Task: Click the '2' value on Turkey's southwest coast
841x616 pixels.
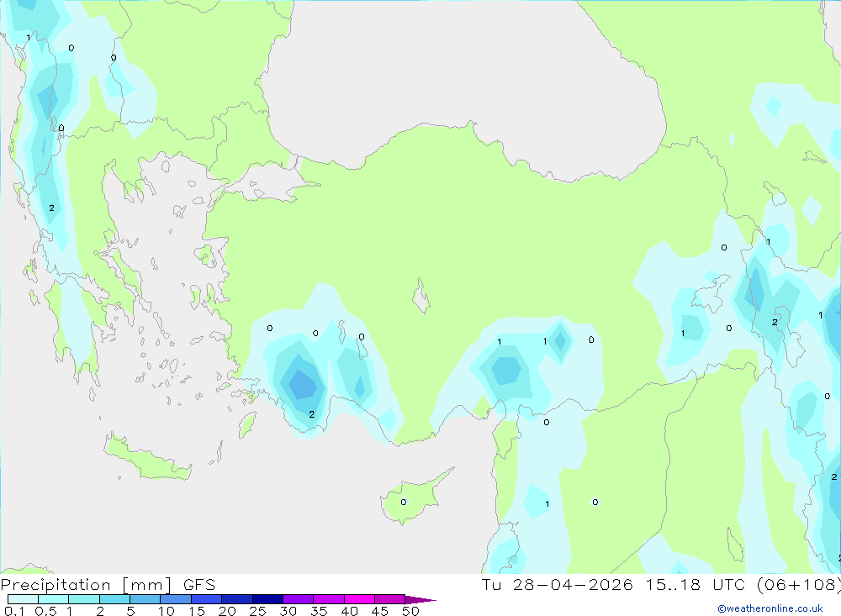Action: click(x=312, y=414)
